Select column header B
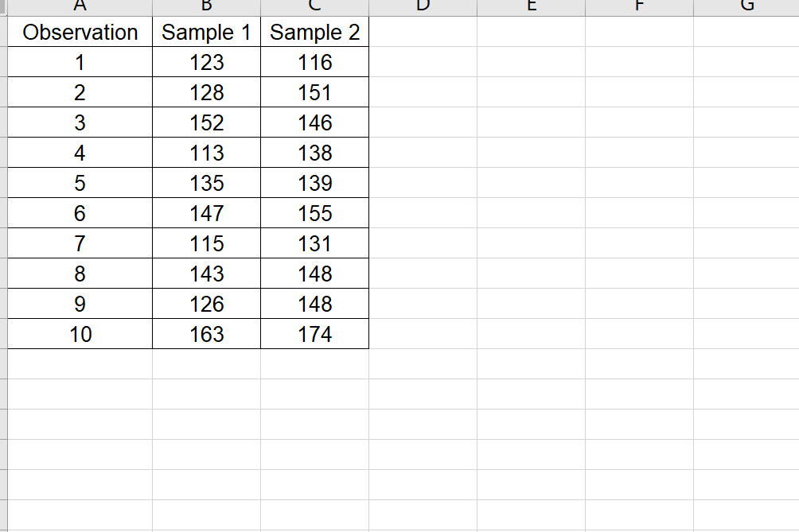The width and height of the screenshot is (799, 532). tap(205, 6)
